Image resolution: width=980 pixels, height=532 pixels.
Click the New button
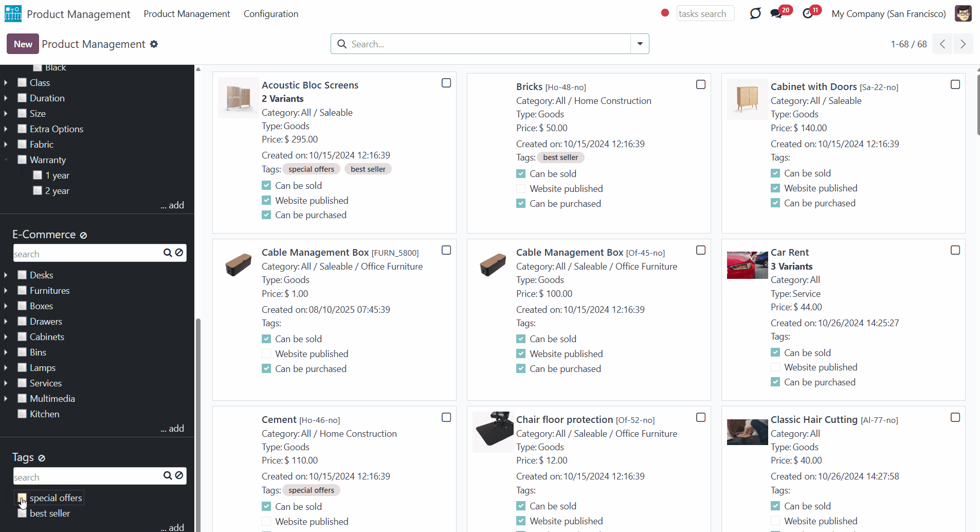click(x=23, y=44)
